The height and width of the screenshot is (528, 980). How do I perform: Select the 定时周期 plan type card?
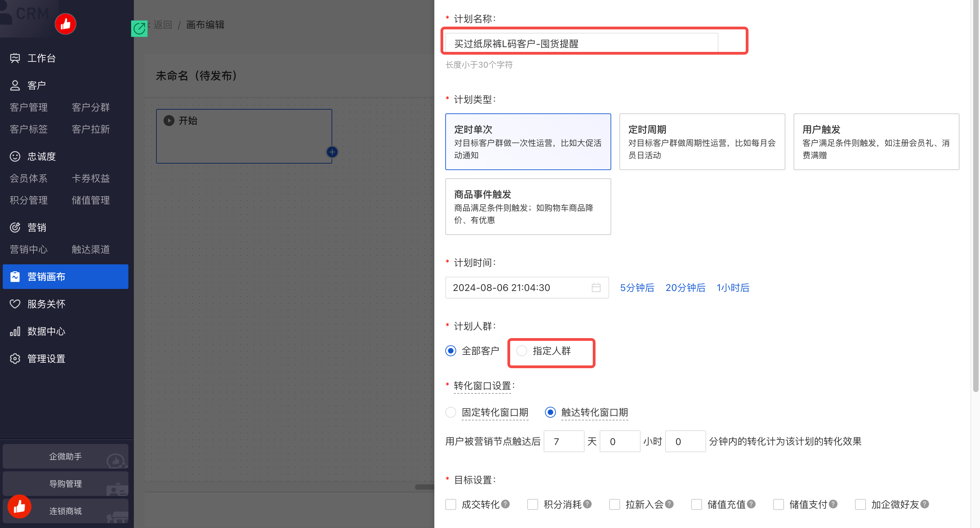(x=702, y=141)
